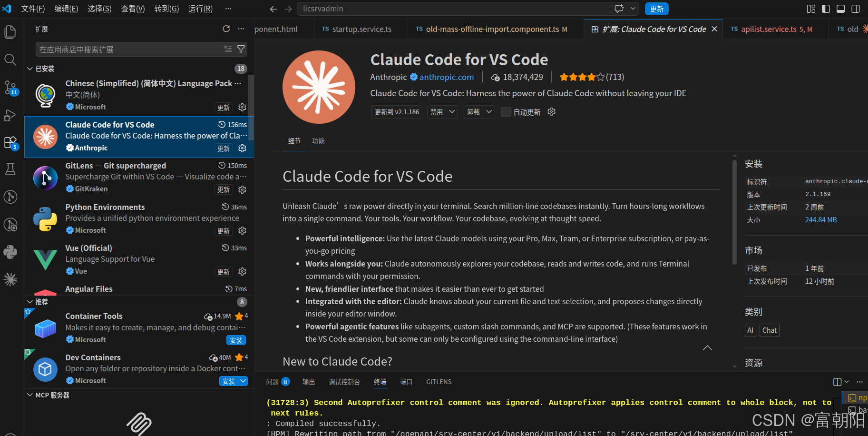Click the 244.84 MB size value

[x=821, y=220]
